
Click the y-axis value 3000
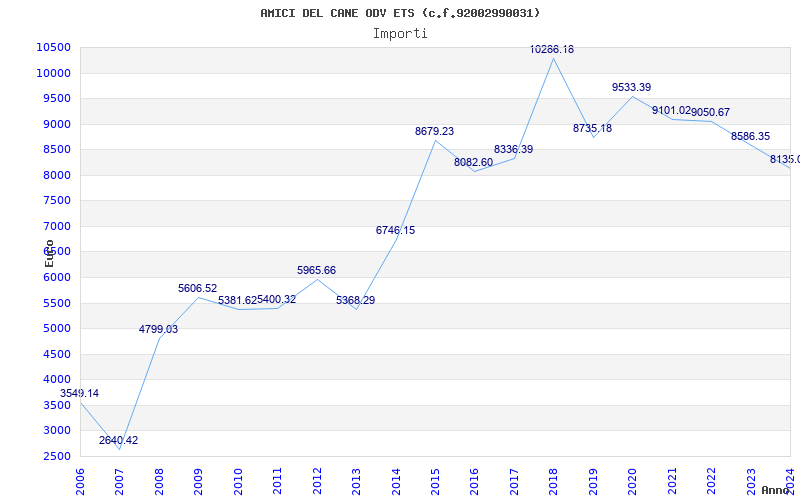pos(57,431)
